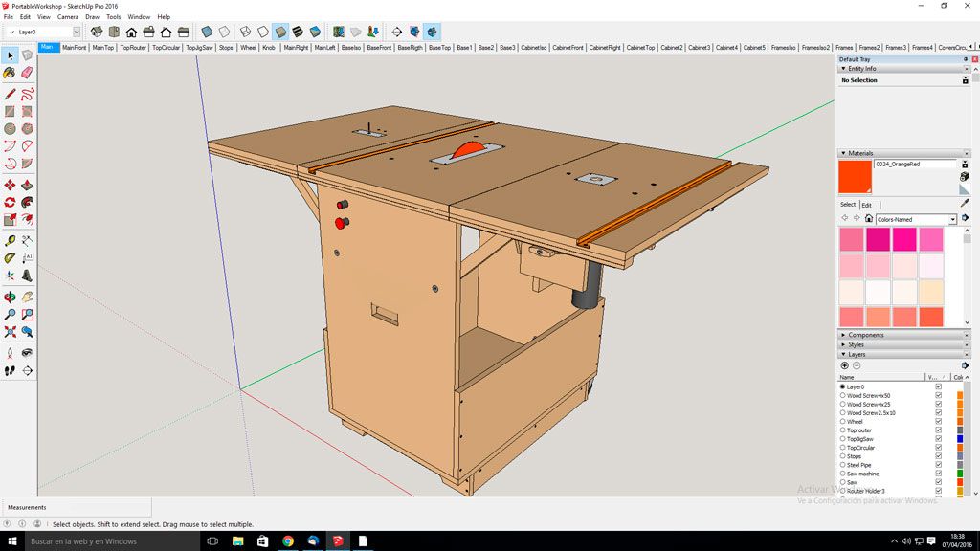Click the Add Layer plus icon
Image resolution: width=980 pixels, height=551 pixels.
(844, 365)
